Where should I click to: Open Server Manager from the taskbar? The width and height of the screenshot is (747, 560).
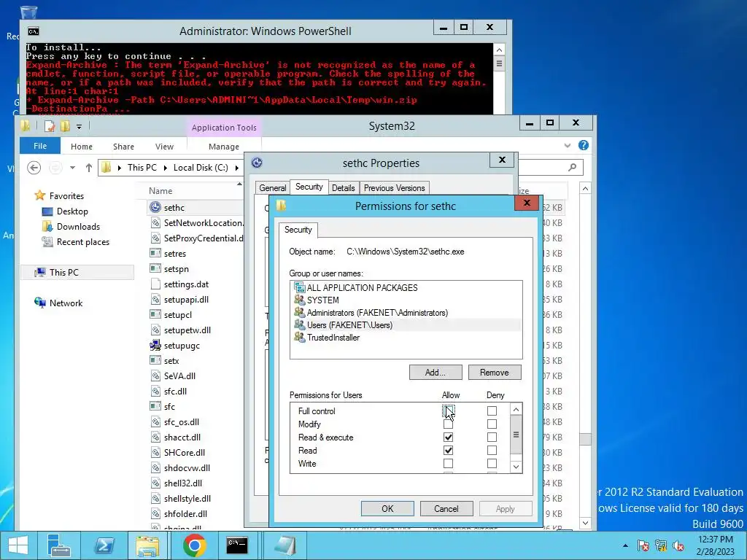(x=59, y=545)
